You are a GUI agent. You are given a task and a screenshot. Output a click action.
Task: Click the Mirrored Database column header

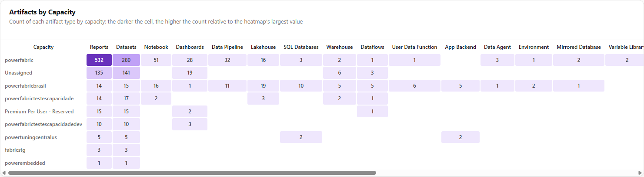tap(579, 47)
